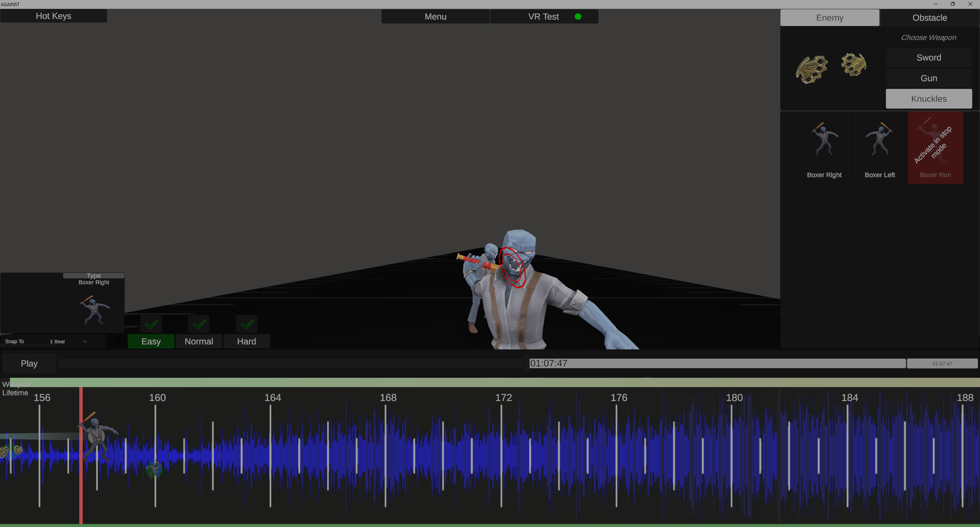Click the Boxer Right thumbnail in the Type panel
Viewport: 980px width, 527px height.
pyautogui.click(x=94, y=310)
